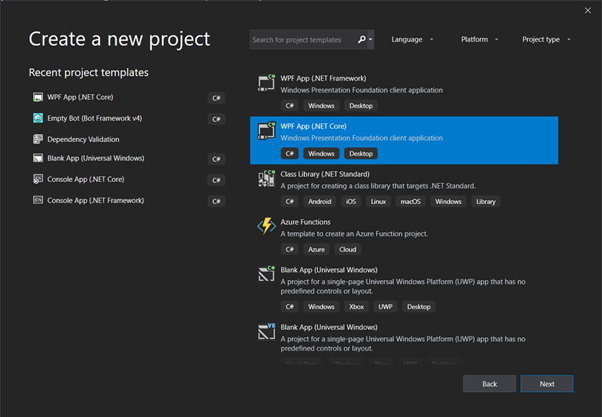The image size is (602, 417).
Task: Select the VB Blank App (Universal Windows) icon
Action: click(x=266, y=331)
